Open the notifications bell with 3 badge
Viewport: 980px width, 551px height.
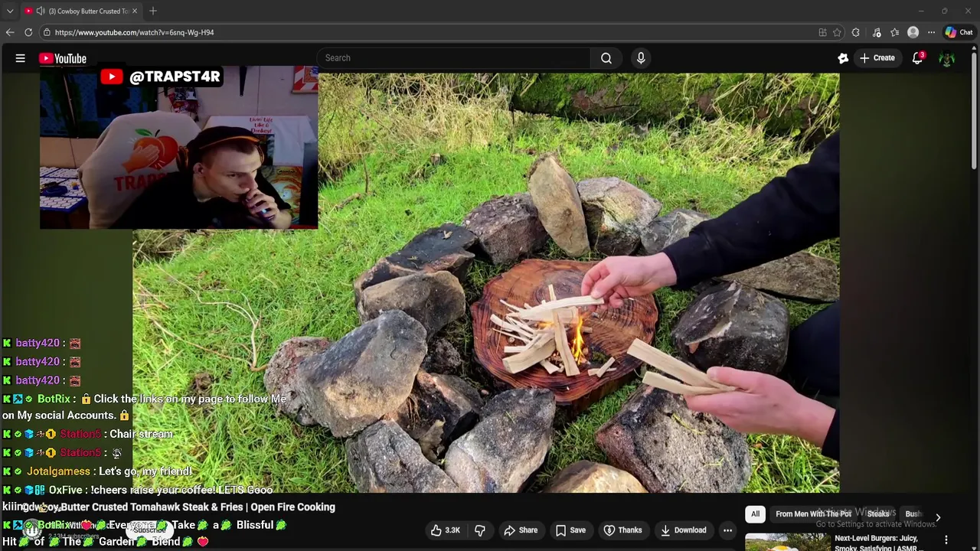[917, 58]
